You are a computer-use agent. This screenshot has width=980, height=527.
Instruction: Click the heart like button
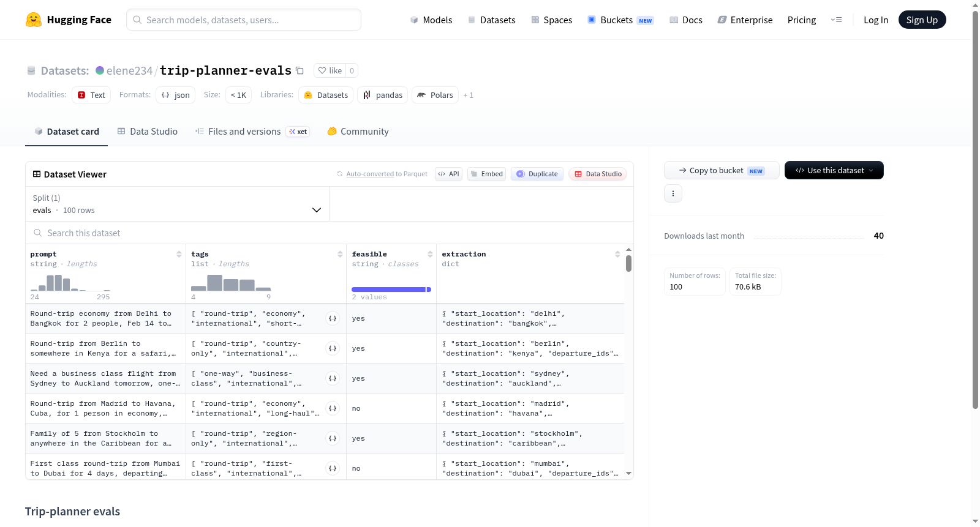[330, 70]
